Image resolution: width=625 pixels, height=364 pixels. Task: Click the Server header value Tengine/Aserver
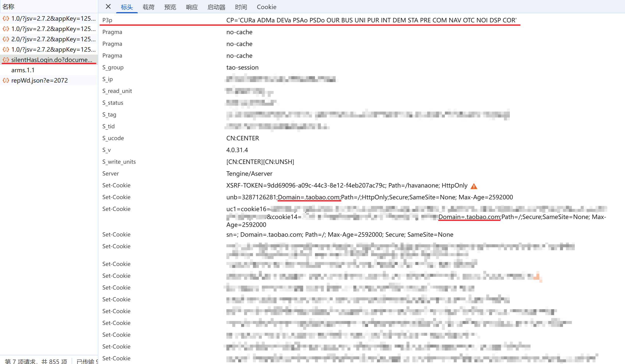coord(249,174)
